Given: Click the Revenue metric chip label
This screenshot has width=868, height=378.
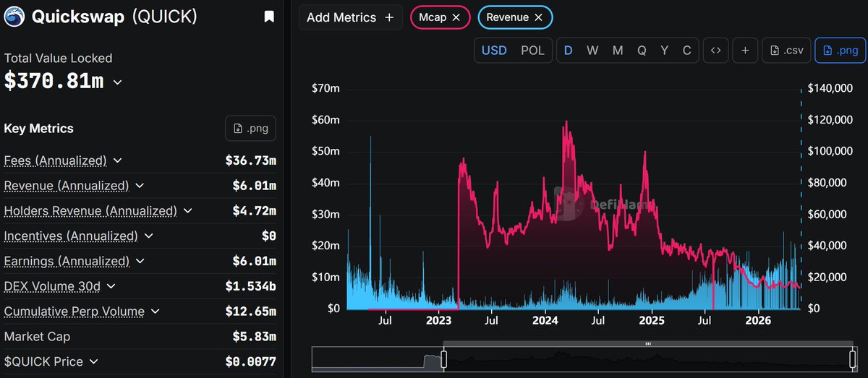Looking at the screenshot, I should (507, 17).
